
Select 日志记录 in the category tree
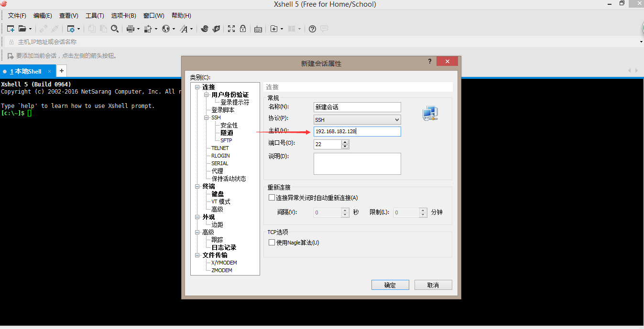(x=224, y=247)
